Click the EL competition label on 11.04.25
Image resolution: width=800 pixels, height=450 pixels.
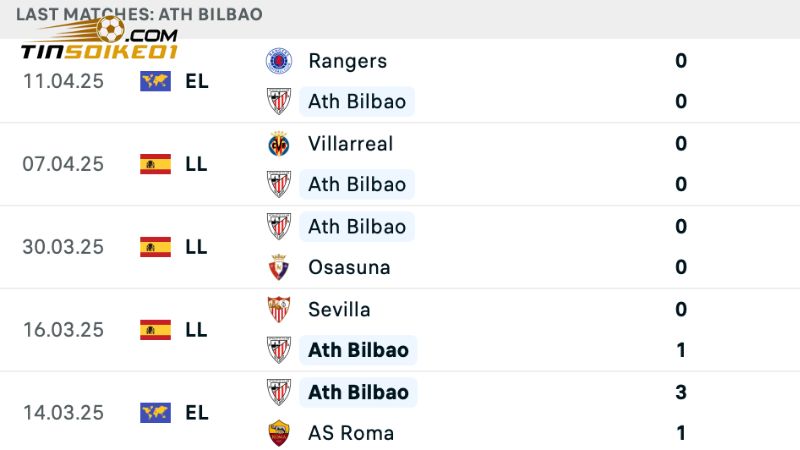[x=197, y=81]
